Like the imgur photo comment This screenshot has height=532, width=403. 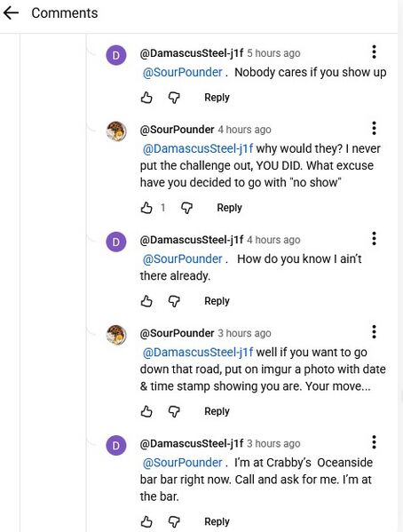pyautogui.click(x=146, y=411)
